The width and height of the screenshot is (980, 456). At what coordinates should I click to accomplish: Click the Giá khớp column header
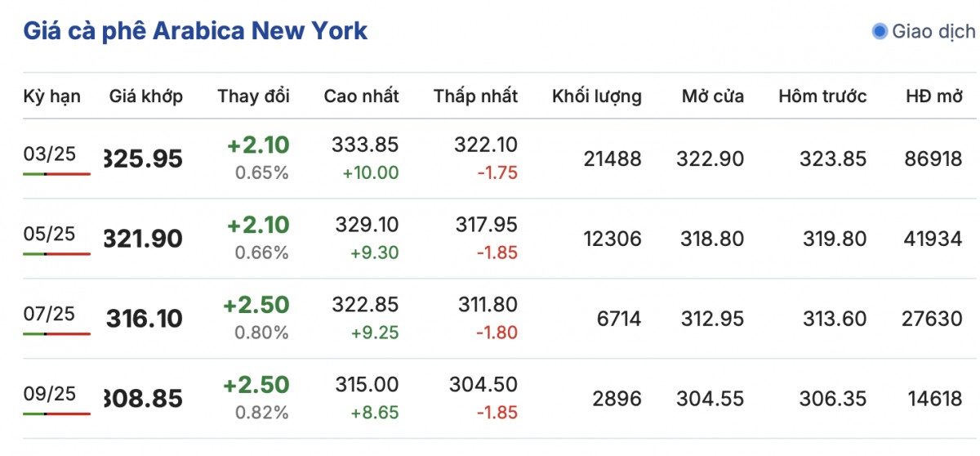pos(146,96)
